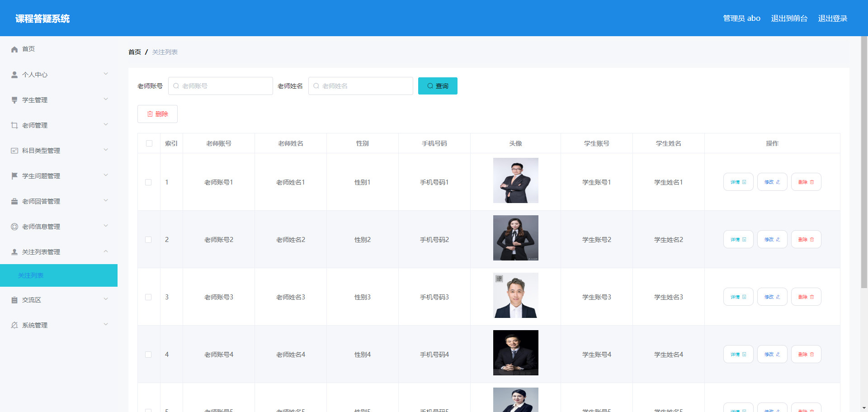Expand 科目类型管理 with its chevron
The image size is (868, 412).
(106, 150)
